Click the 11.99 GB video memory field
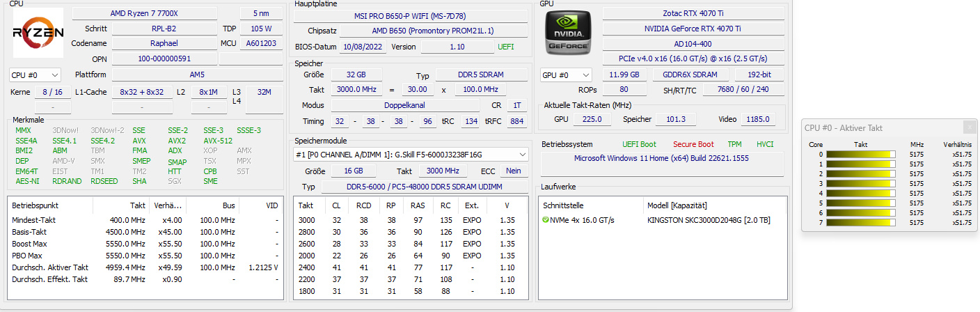Image resolution: width=980 pixels, height=312 pixels. coord(624,75)
